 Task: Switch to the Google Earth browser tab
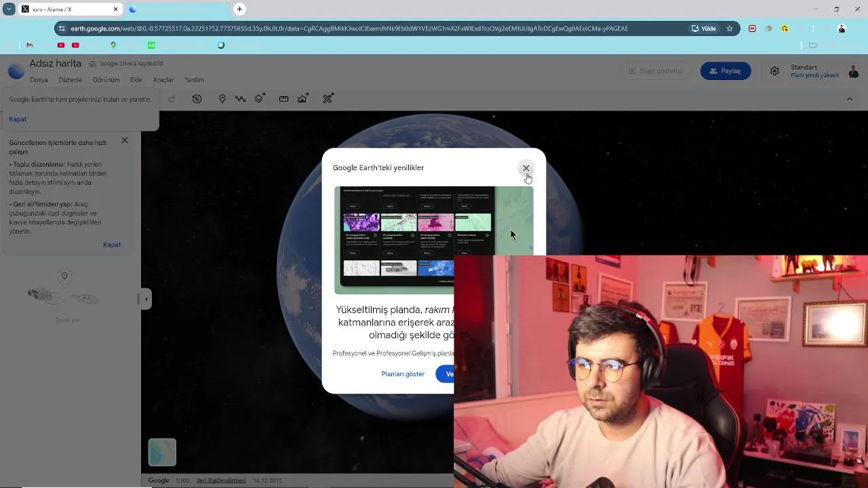click(x=176, y=9)
